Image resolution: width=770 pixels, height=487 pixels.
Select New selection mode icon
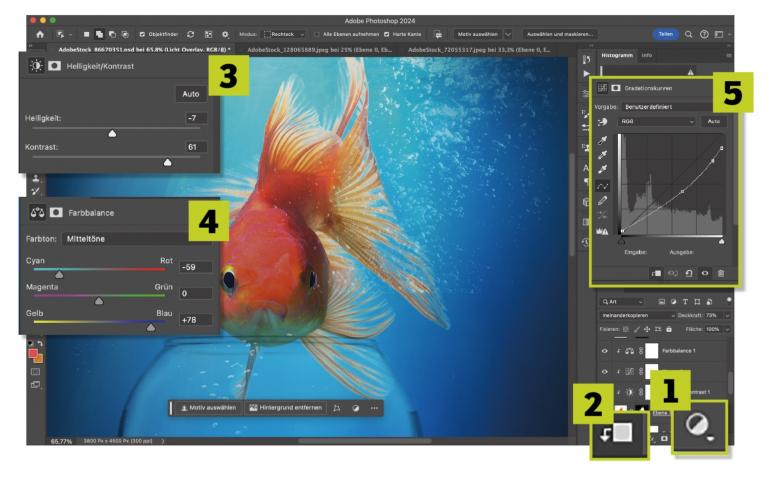(86, 34)
